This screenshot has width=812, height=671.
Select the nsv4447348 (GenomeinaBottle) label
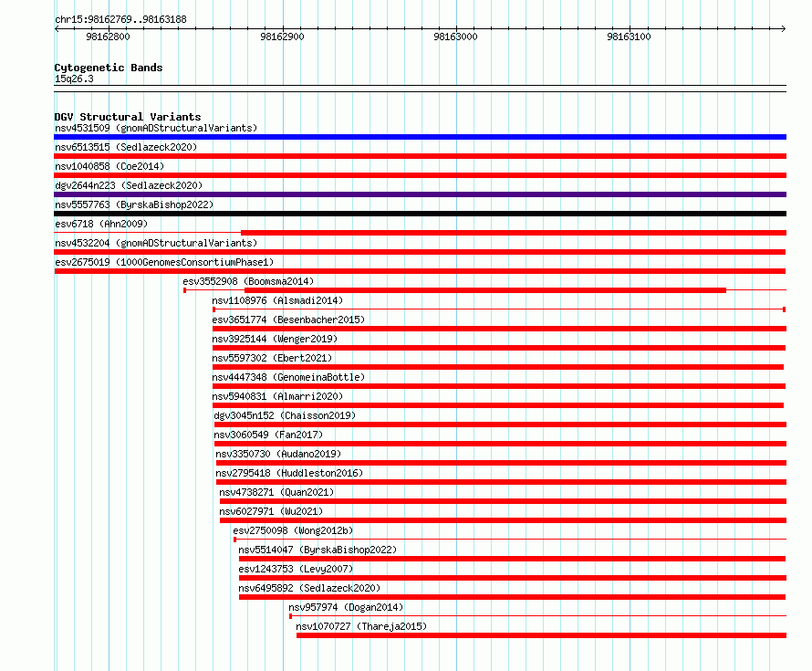tap(288, 377)
